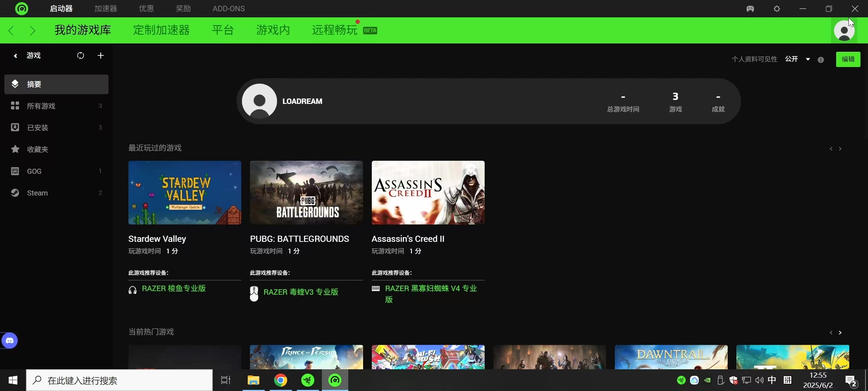Select 远程畅玩 BETA tab
Screen dimensions: 868x391
(x=345, y=30)
